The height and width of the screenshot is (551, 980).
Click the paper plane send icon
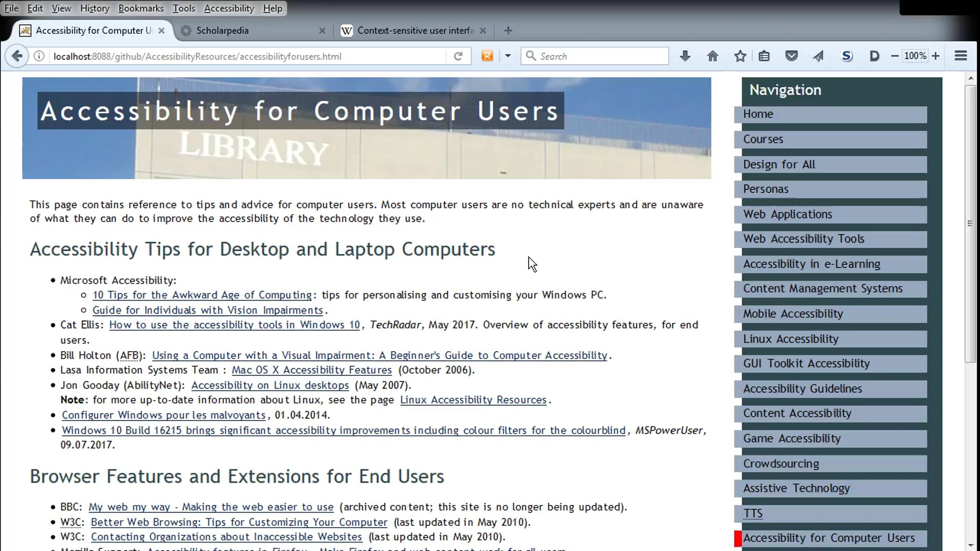(818, 56)
